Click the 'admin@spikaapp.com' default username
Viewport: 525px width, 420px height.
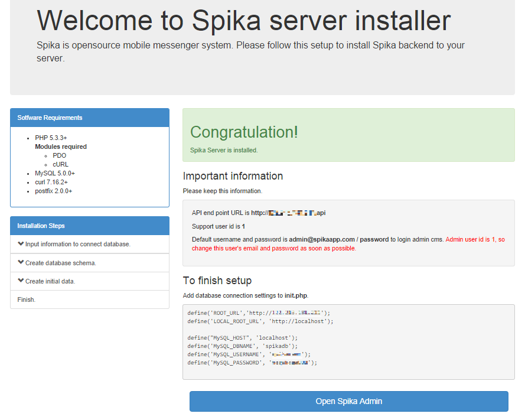[x=322, y=239]
